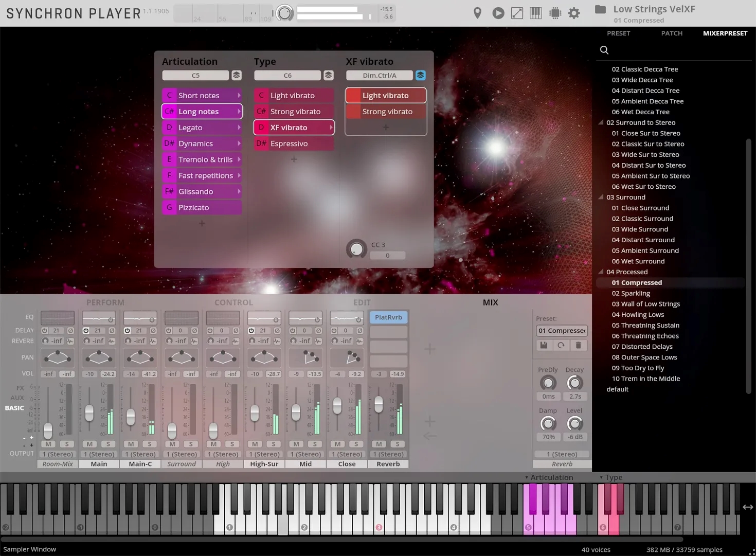Click the reload preset circular arrow icon
Screen dimensions: 756x556
561,345
